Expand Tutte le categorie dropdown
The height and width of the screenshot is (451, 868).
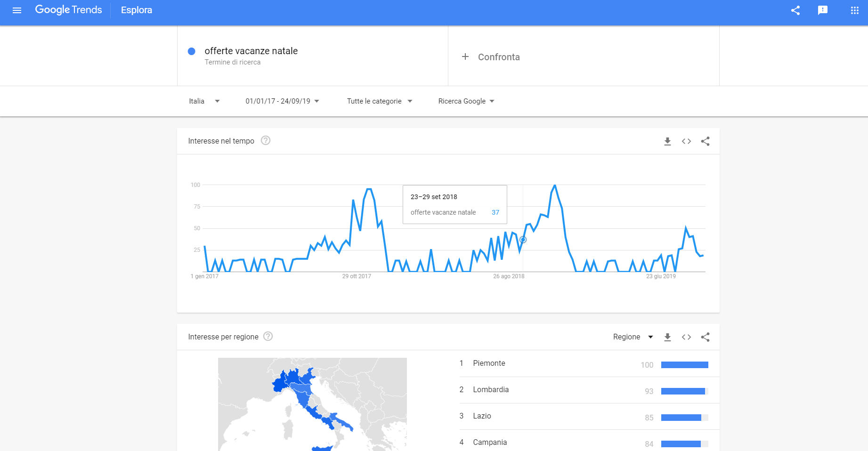pyautogui.click(x=380, y=101)
